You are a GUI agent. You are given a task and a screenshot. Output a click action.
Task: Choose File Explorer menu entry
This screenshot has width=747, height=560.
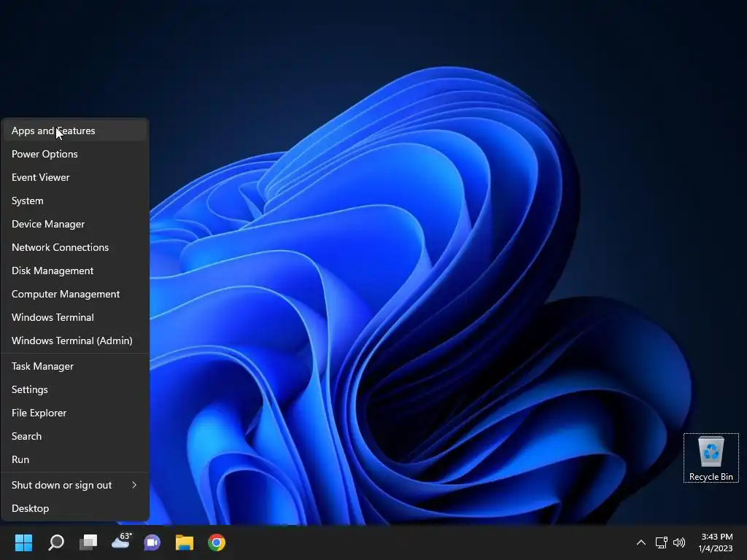coord(75,413)
